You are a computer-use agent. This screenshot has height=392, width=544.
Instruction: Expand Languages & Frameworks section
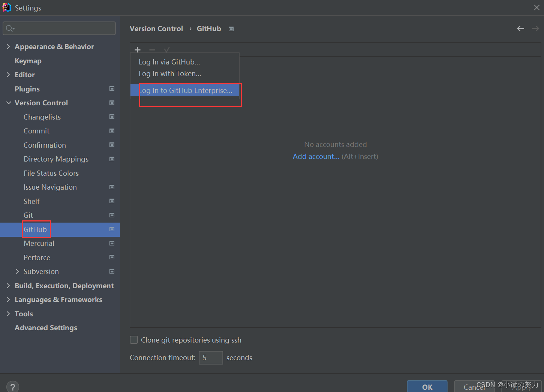[x=8, y=299]
